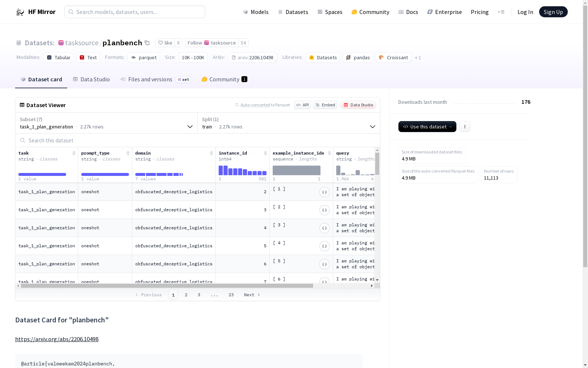
Task: Go to Spaces in top navigation
Action: (x=330, y=12)
